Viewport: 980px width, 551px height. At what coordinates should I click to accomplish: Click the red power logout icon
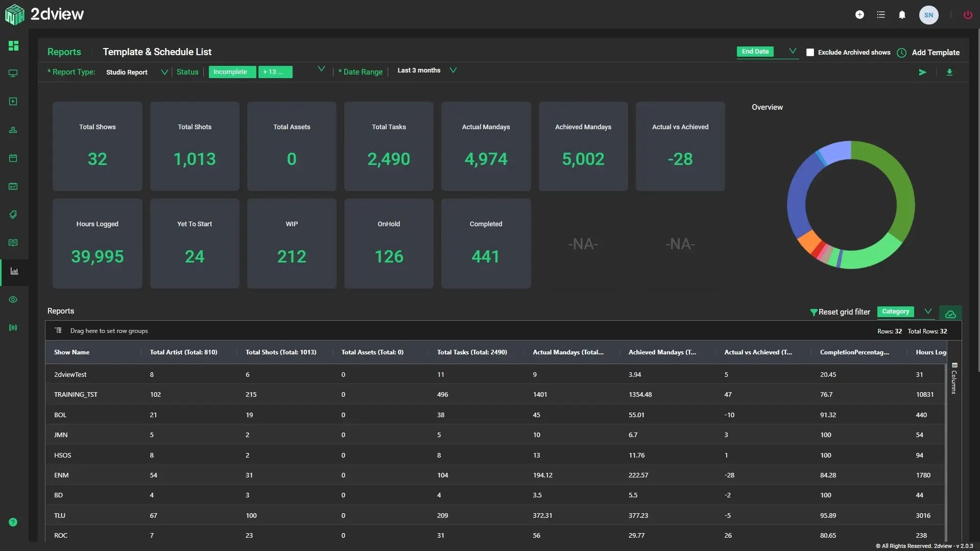968,15
